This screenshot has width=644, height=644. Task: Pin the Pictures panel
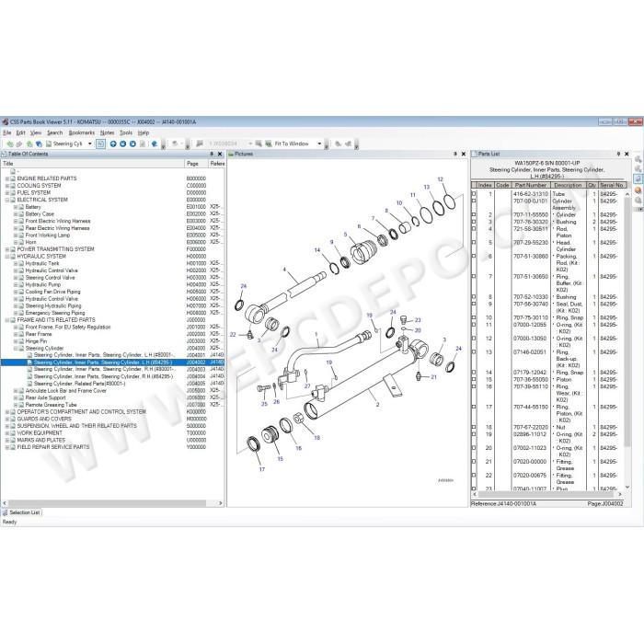click(455, 154)
